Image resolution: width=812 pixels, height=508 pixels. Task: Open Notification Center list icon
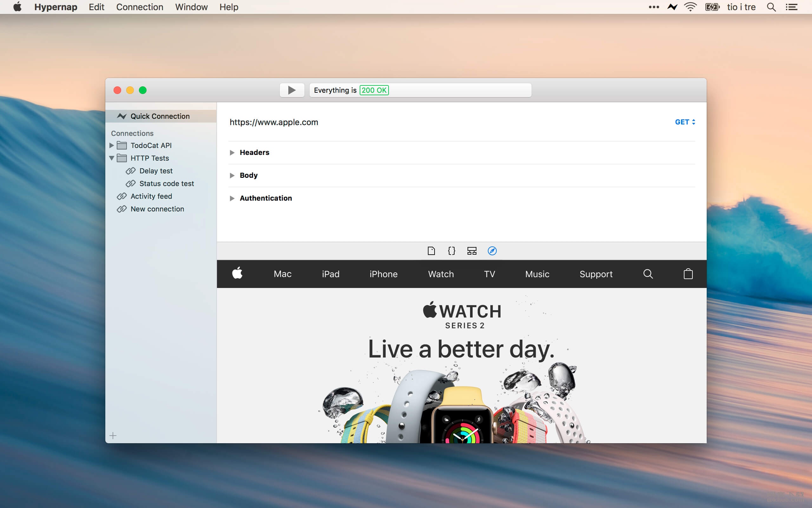[791, 7]
